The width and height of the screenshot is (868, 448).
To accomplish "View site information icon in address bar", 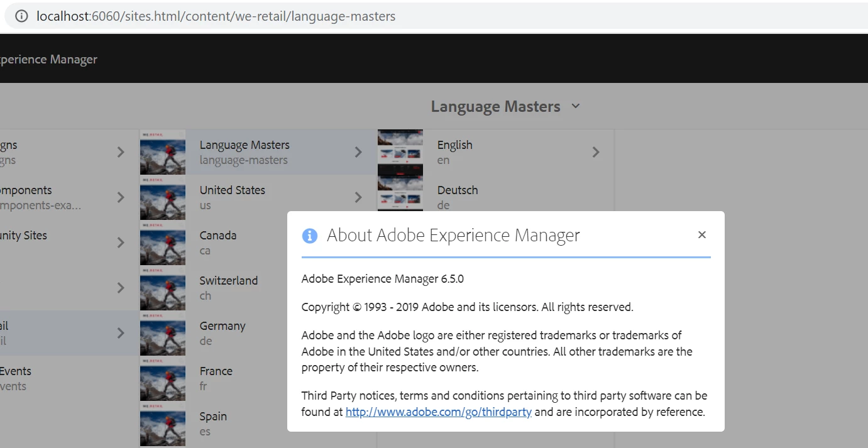I will pyautogui.click(x=21, y=16).
